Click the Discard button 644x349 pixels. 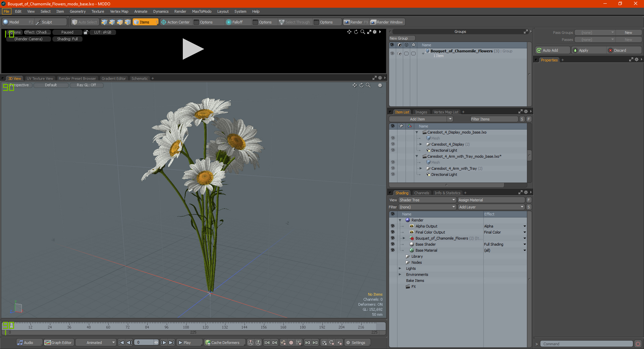(x=624, y=50)
